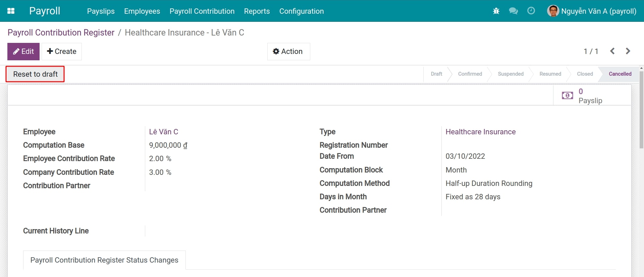
Task: Select Payroll Contribution Register Status Changes tab
Action: click(x=104, y=260)
